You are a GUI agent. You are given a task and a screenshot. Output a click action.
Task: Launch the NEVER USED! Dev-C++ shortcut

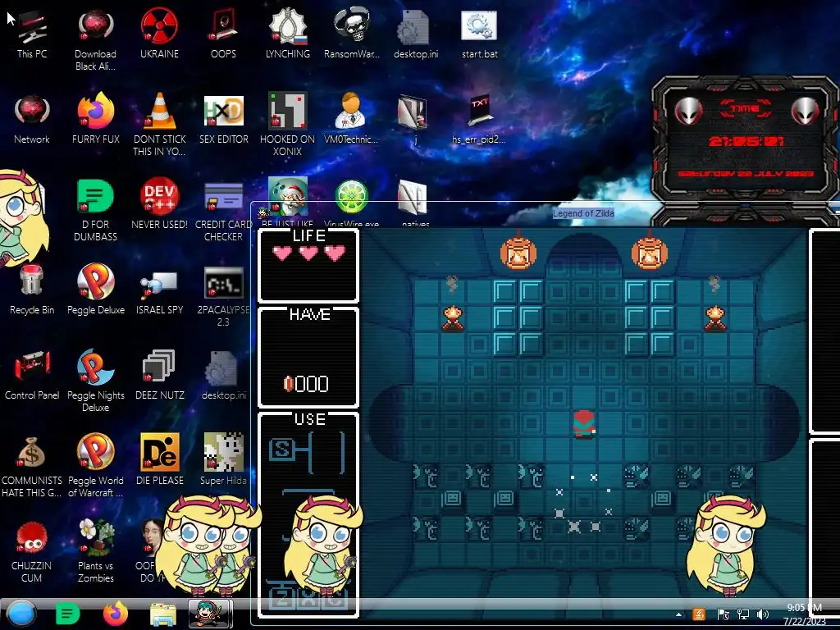point(159,203)
